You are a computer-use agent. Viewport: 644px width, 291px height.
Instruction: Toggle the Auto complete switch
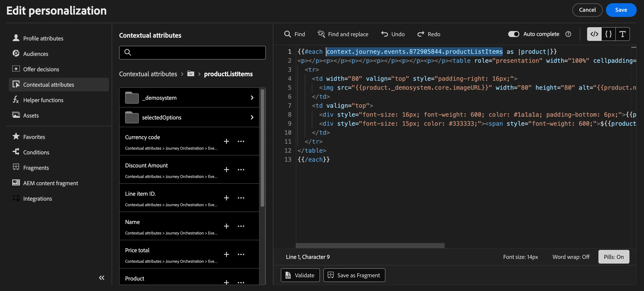pos(514,34)
